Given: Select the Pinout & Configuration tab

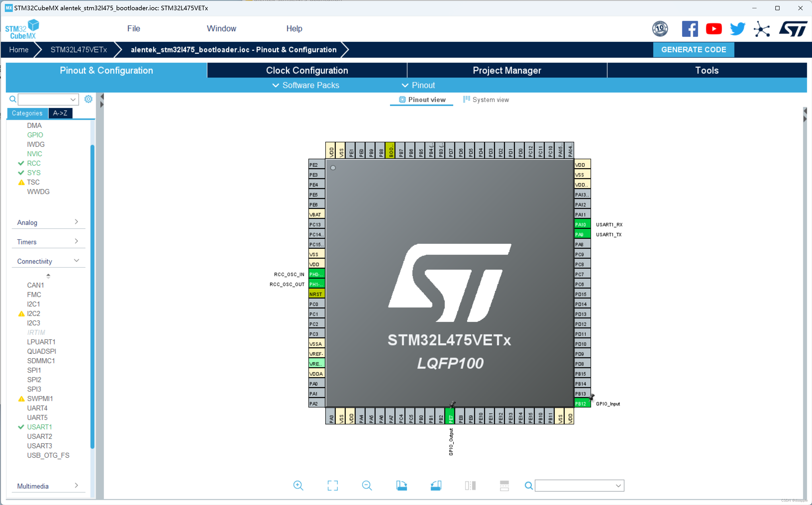Looking at the screenshot, I should (x=107, y=71).
